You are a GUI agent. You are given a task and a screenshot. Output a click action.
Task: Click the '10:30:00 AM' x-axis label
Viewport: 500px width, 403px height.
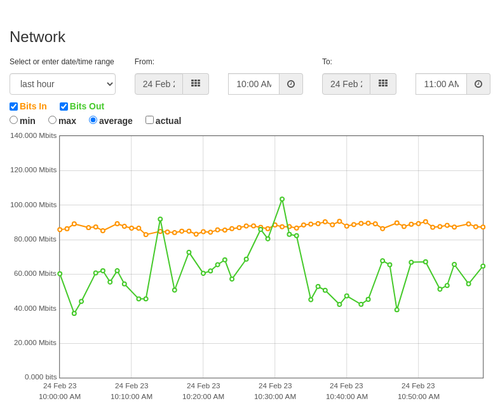pyautogui.click(x=275, y=397)
